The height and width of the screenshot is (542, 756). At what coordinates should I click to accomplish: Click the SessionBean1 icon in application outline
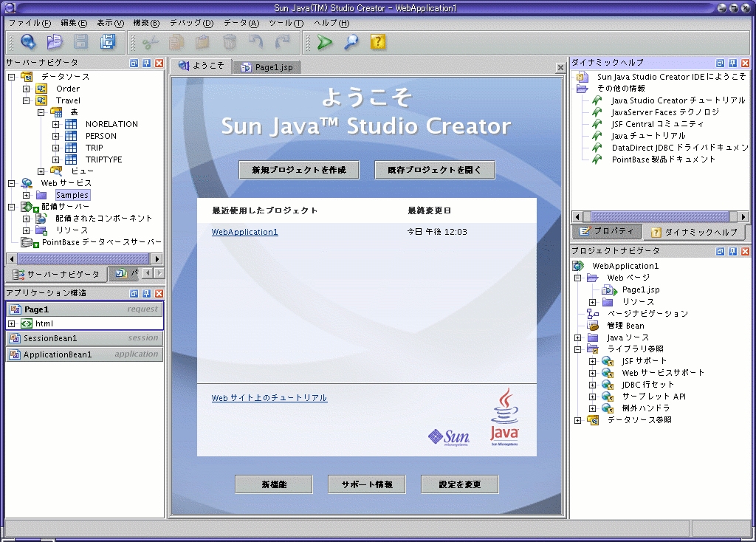click(15, 338)
